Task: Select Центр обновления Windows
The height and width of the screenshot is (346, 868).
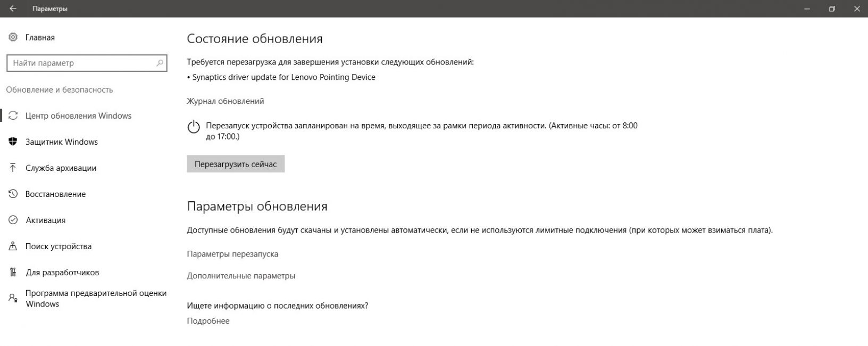Action: coord(78,116)
